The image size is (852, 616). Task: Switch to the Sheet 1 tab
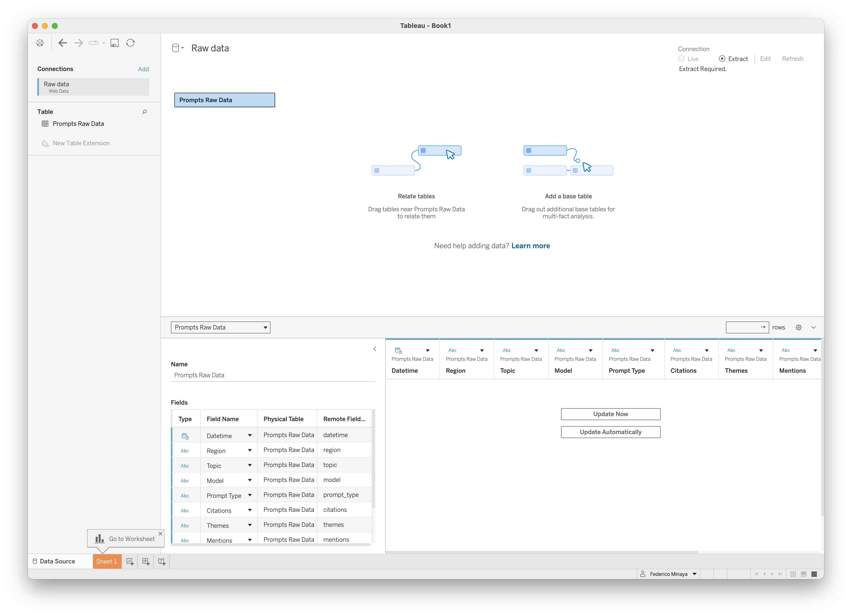pyautogui.click(x=107, y=561)
